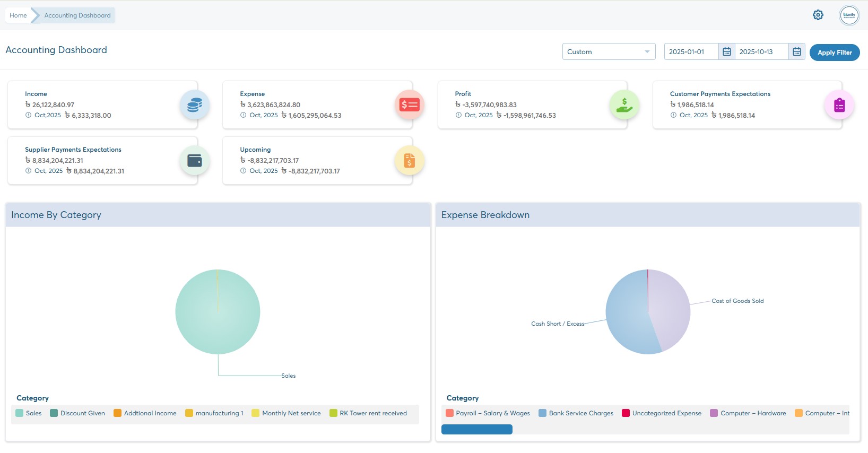Open the start date calendar picker
868x453 pixels.
click(726, 51)
